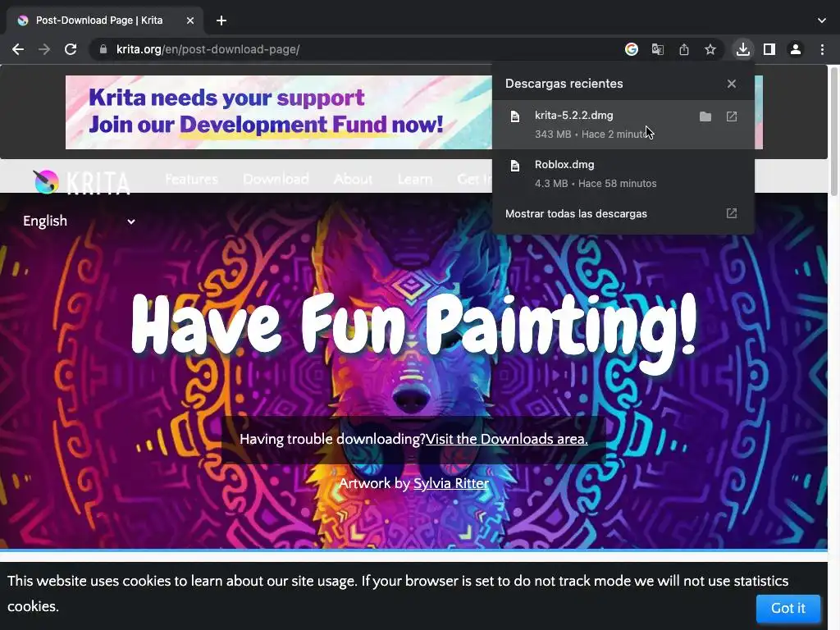Click the krita-5.2.2.dmg download entry
Screen dimensions: 840x630
pos(623,125)
